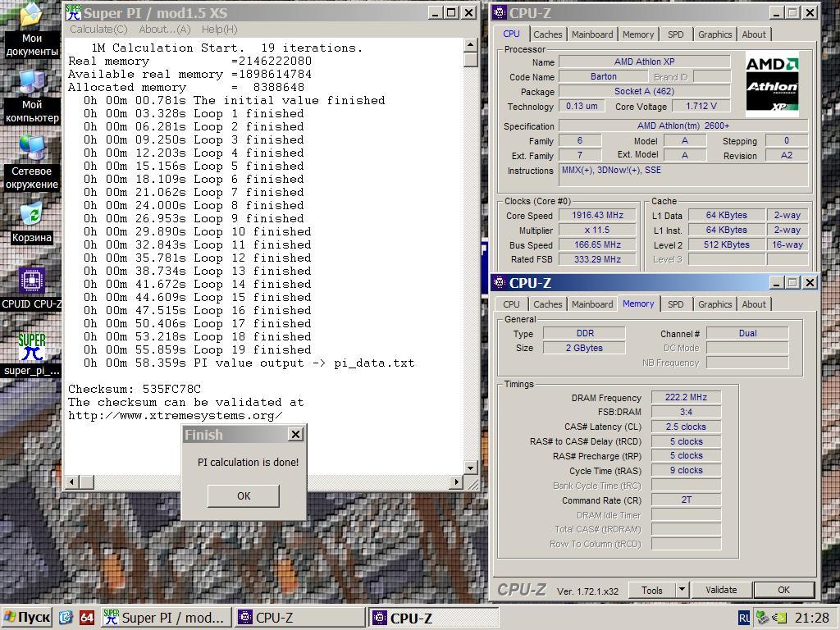Switch to first CPU-Z taskbar button
The image size is (840, 630).
click(299, 617)
